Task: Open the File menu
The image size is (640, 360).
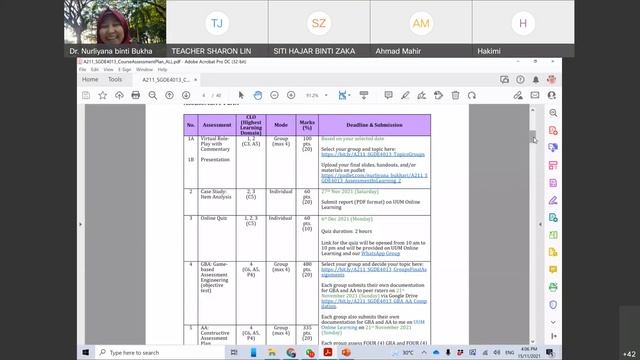Action: 82,70
